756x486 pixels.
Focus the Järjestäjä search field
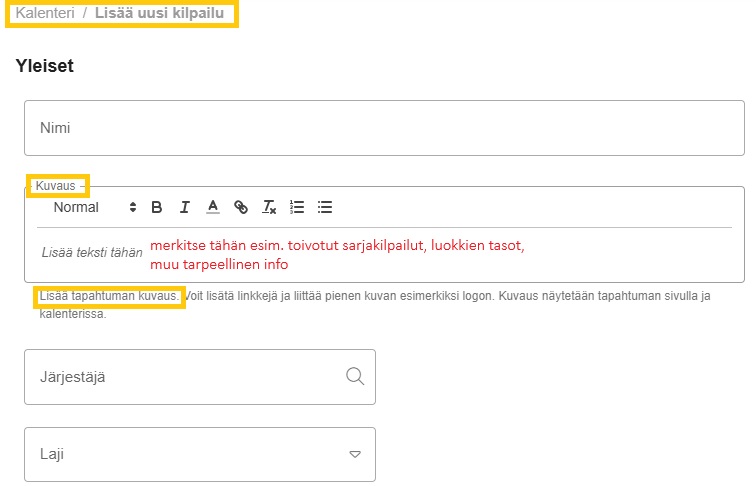200,377
